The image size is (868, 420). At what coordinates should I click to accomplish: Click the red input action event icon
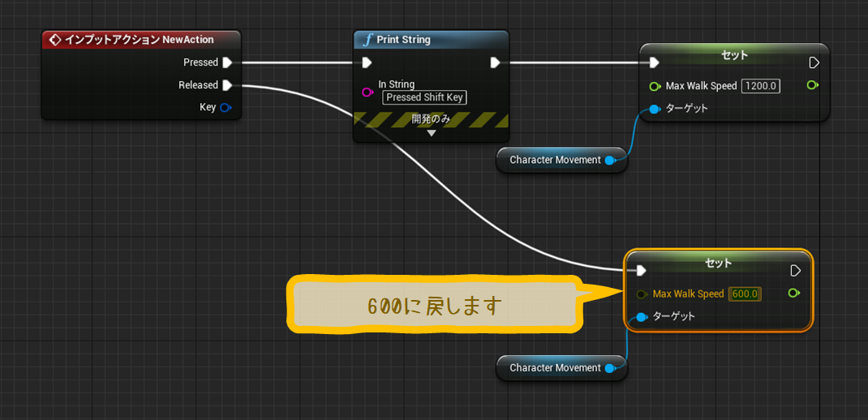click(x=54, y=40)
